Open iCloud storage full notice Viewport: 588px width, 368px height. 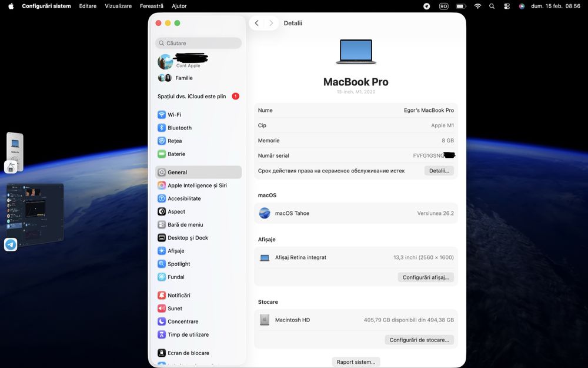click(198, 96)
